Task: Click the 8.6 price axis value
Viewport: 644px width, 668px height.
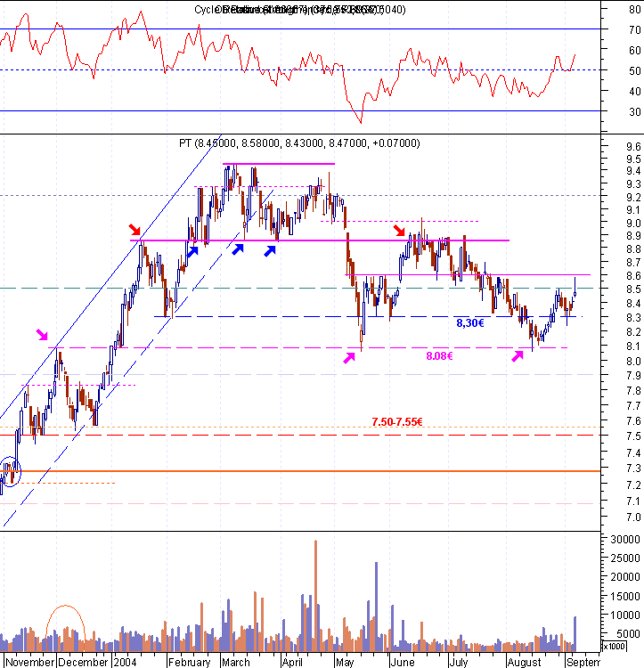Action: 633,275
